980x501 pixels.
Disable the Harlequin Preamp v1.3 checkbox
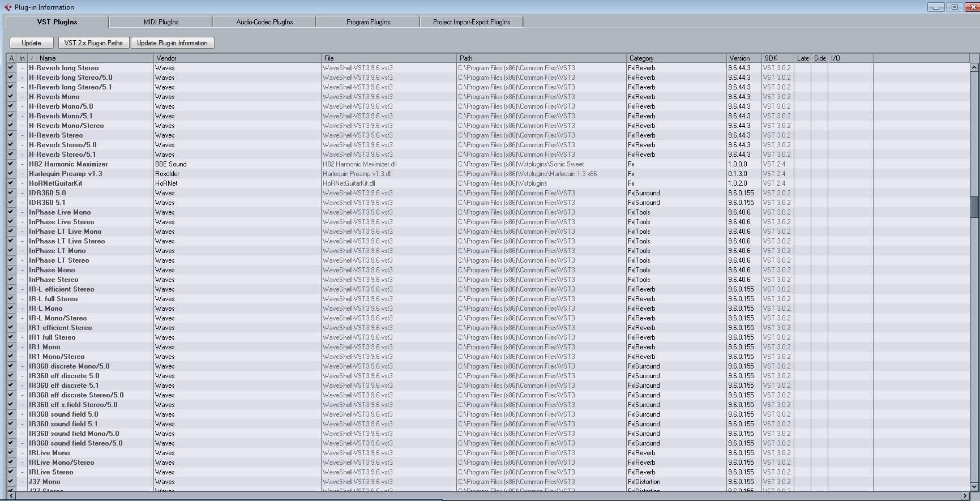coord(11,174)
